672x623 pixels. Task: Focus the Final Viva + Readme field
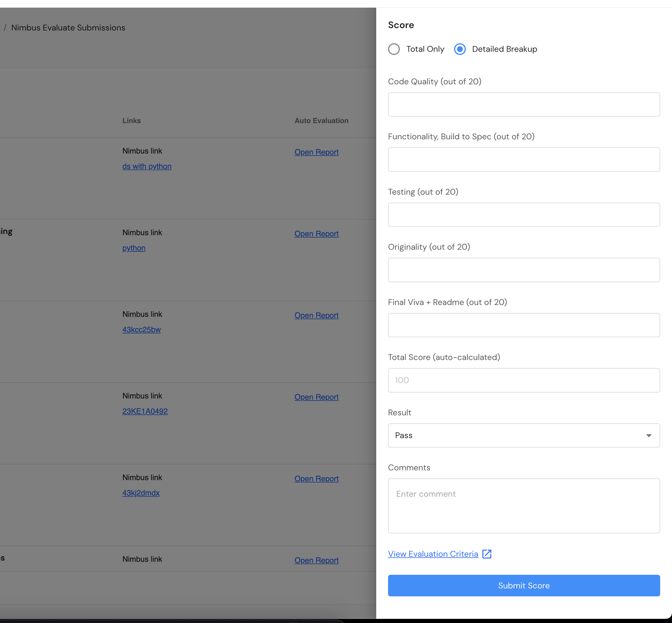[524, 325]
